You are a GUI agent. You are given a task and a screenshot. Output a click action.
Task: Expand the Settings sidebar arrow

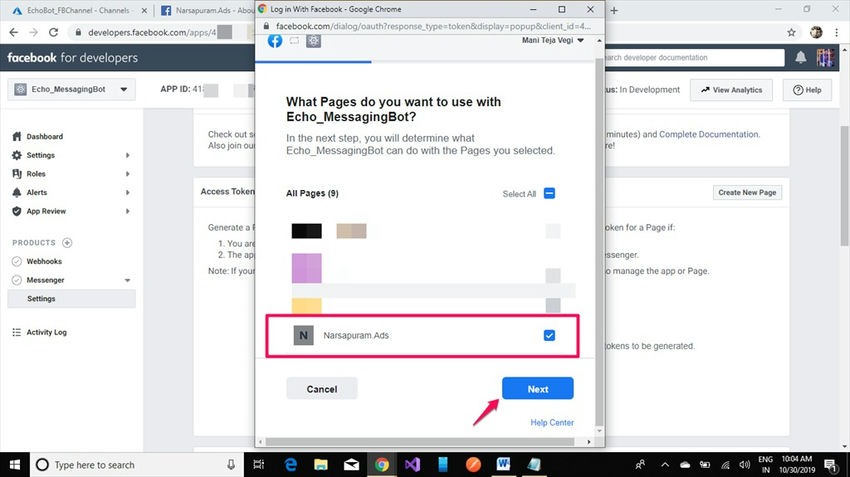(127, 155)
